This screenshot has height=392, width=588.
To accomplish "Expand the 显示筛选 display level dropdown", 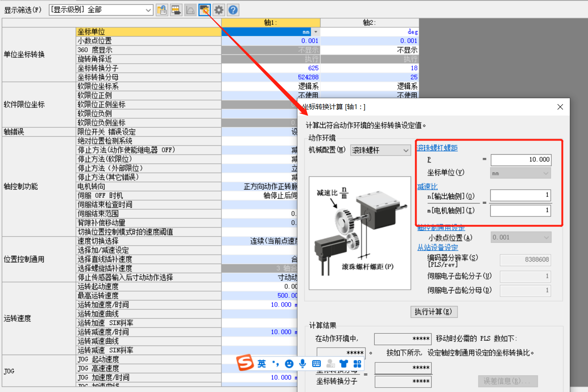I will coord(148,10).
